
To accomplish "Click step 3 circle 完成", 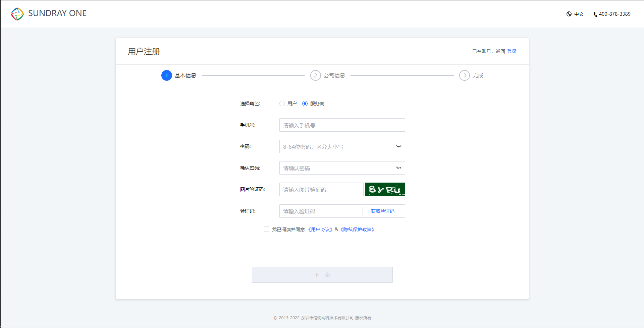I will [x=464, y=75].
